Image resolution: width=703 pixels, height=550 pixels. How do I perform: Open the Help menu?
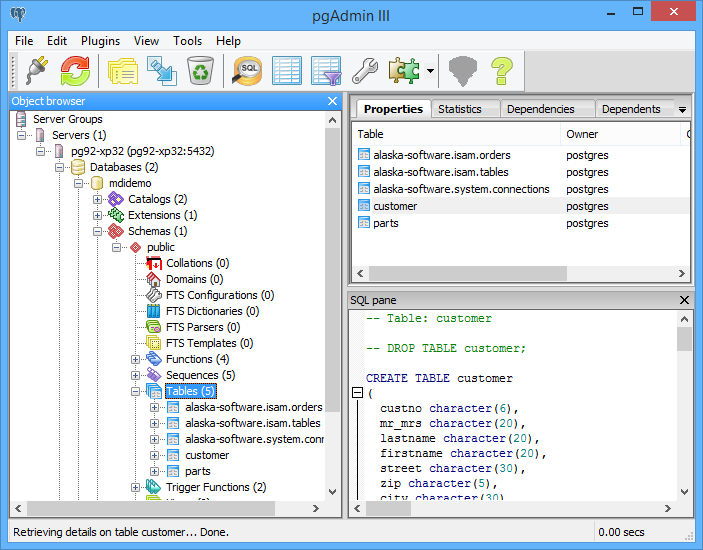[228, 41]
